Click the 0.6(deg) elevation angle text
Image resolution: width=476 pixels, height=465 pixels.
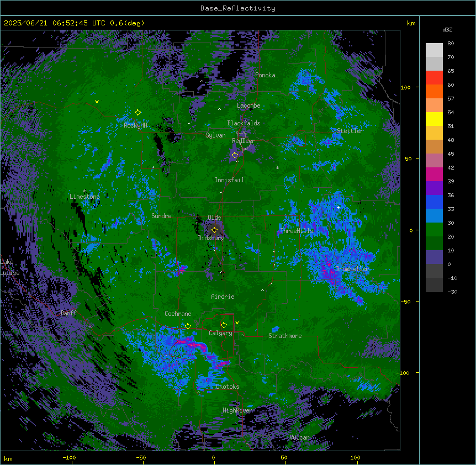pyautogui.click(x=127, y=23)
